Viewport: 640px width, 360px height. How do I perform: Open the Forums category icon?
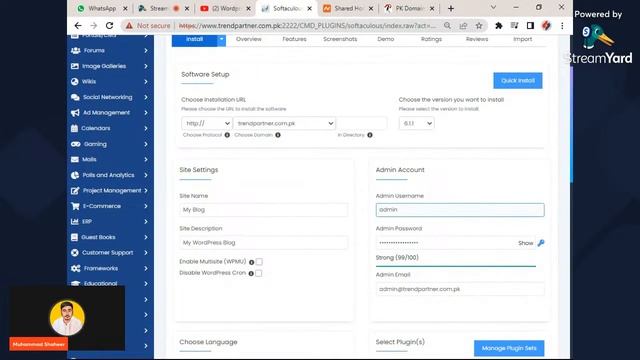click(76, 51)
